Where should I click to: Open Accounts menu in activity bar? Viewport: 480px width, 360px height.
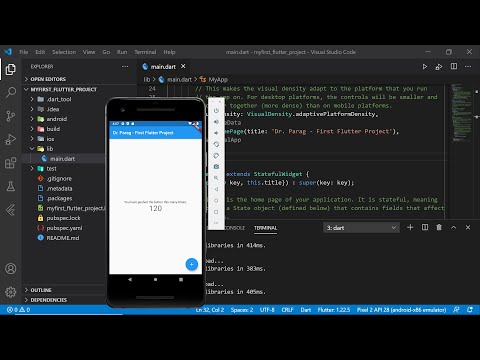11,268
